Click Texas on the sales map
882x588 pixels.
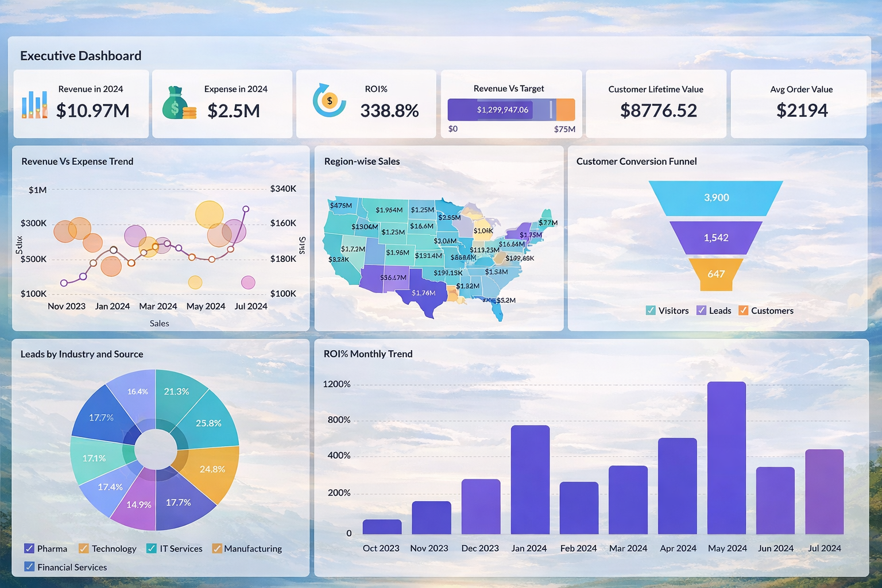423,294
